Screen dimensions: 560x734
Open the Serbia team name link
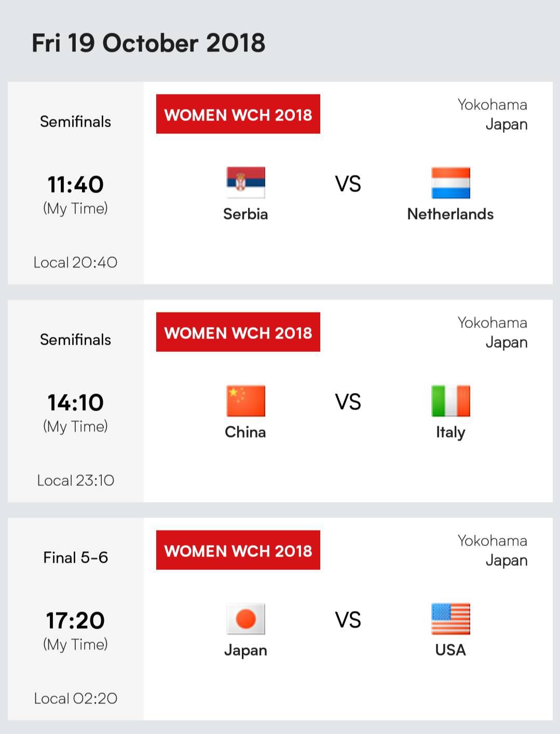click(x=245, y=214)
